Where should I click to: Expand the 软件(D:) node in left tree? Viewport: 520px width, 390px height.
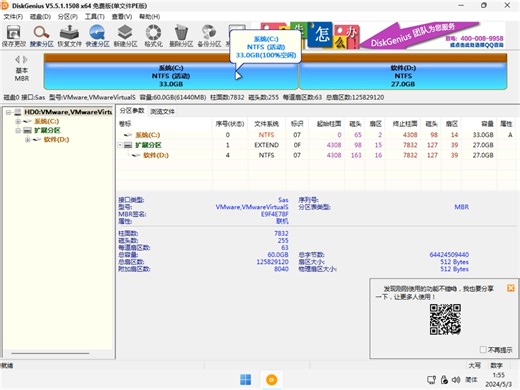tap(28, 140)
